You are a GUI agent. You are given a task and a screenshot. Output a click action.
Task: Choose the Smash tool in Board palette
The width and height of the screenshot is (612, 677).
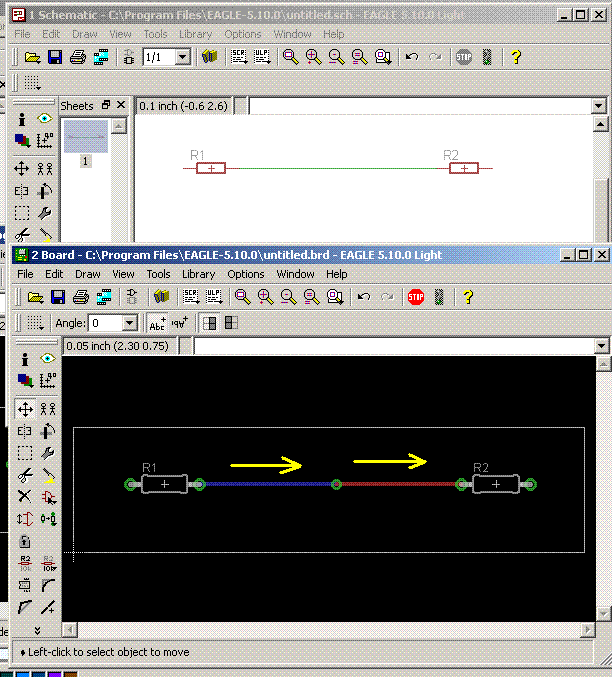click(x=25, y=585)
